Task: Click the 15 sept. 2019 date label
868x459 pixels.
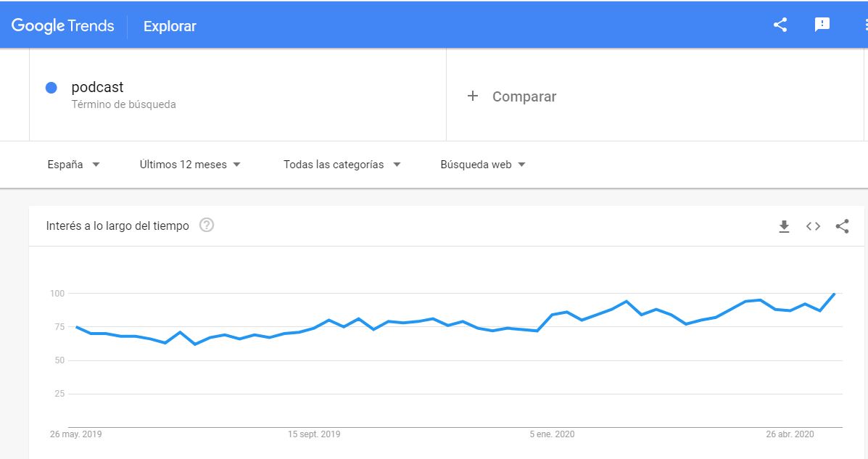Action: click(x=314, y=434)
